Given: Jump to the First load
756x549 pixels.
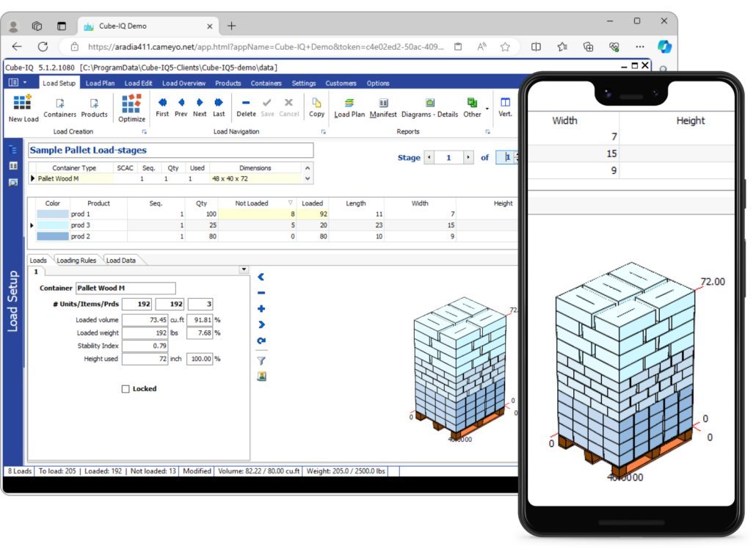Looking at the screenshot, I should click(x=162, y=107).
